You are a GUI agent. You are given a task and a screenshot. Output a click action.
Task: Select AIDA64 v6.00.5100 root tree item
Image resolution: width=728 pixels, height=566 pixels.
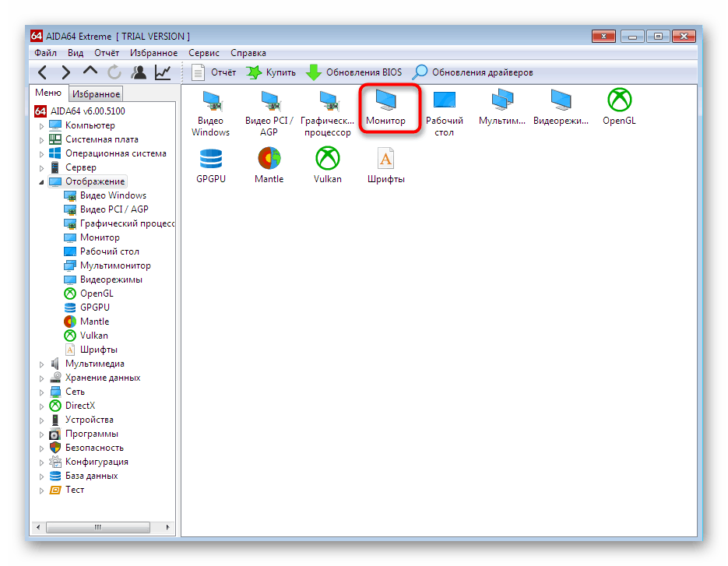pyautogui.click(x=80, y=111)
